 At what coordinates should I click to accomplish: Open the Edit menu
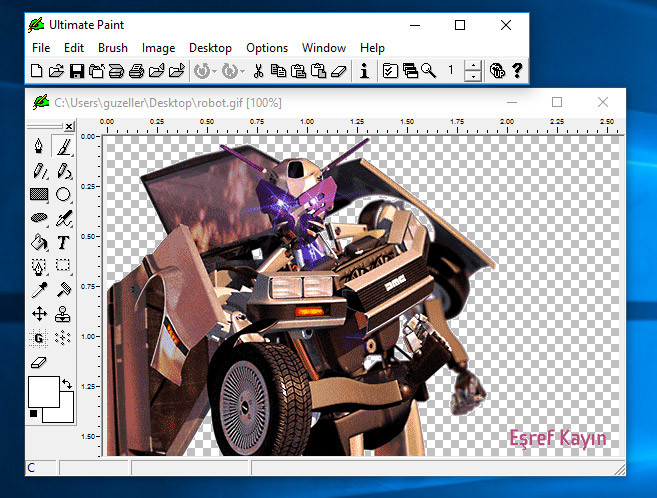point(74,48)
